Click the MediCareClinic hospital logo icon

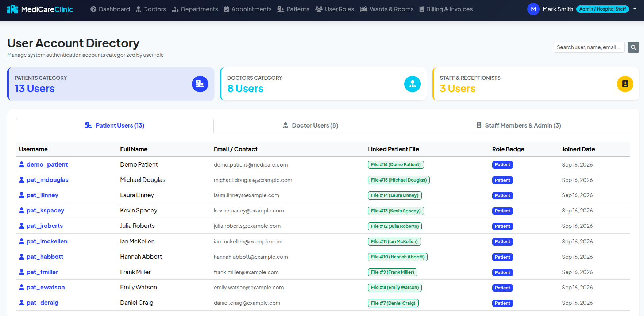13,9
